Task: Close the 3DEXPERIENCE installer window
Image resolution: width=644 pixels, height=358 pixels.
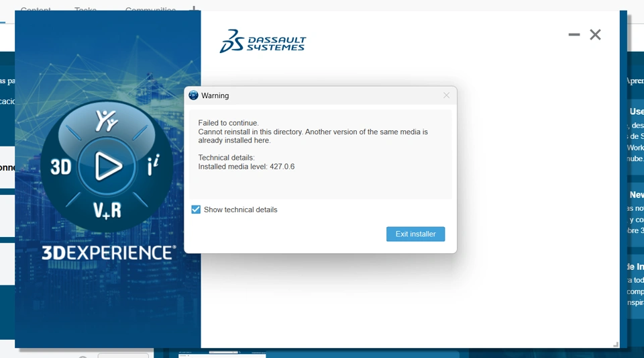Action: [595, 34]
